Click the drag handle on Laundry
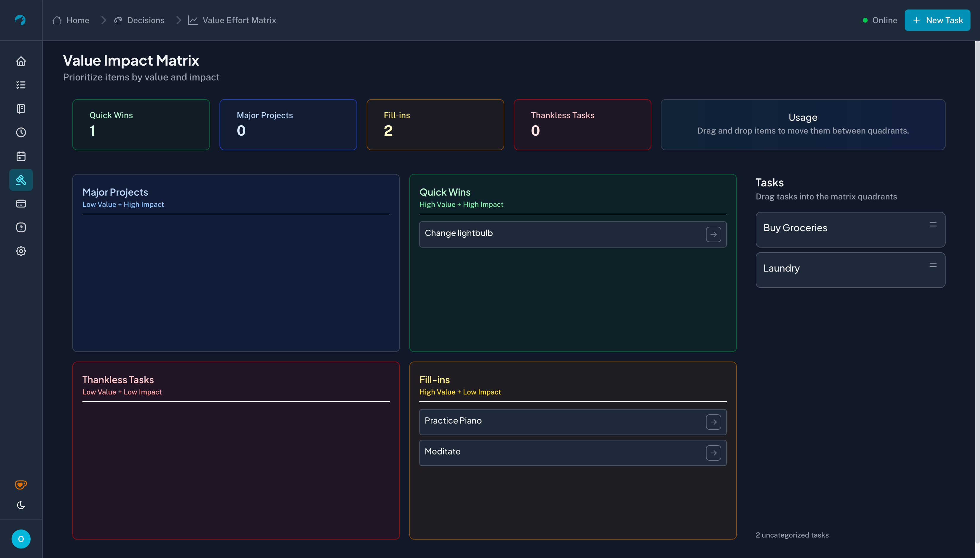980x558 pixels. click(933, 265)
